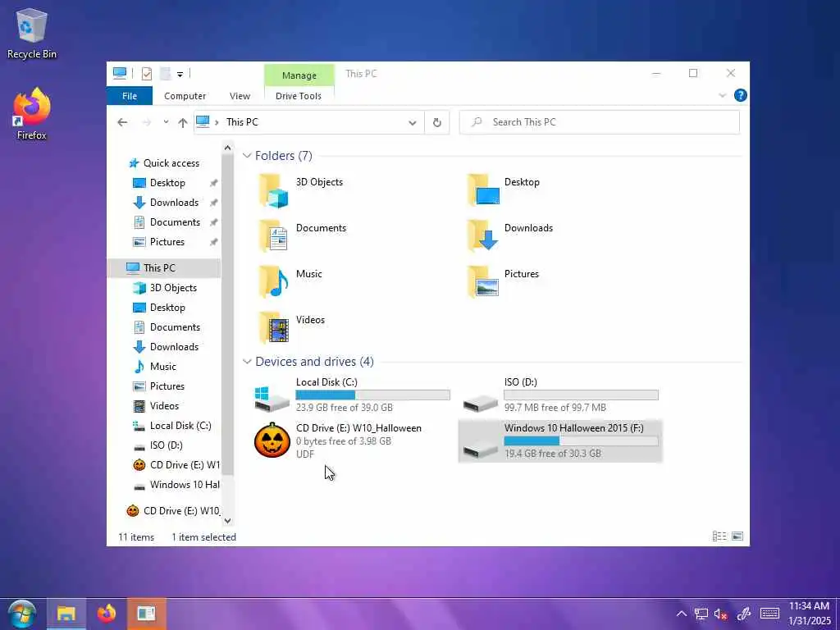Click Local Disk (C:) usage bar
The height and width of the screenshot is (630, 840).
[x=373, y=395]
